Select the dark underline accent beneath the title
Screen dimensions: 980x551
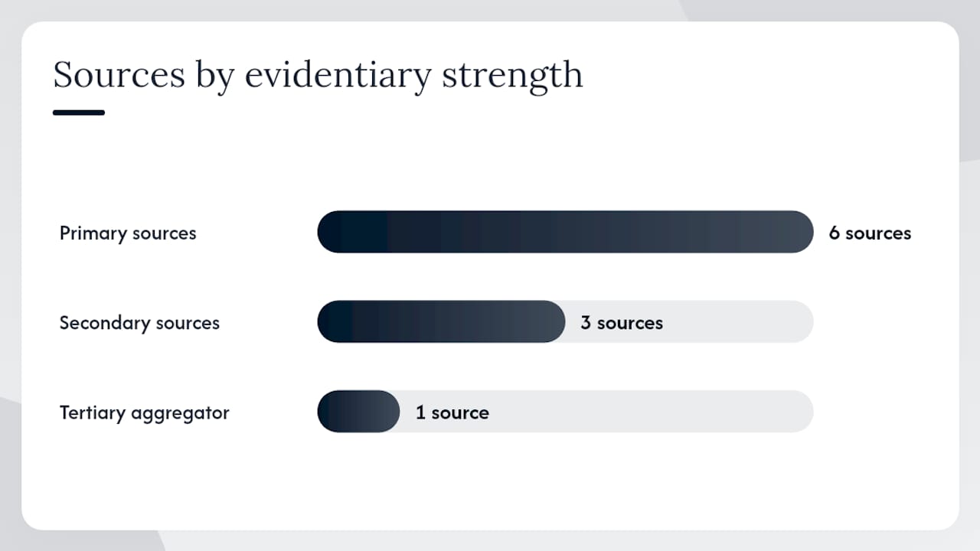click(79, 112)
